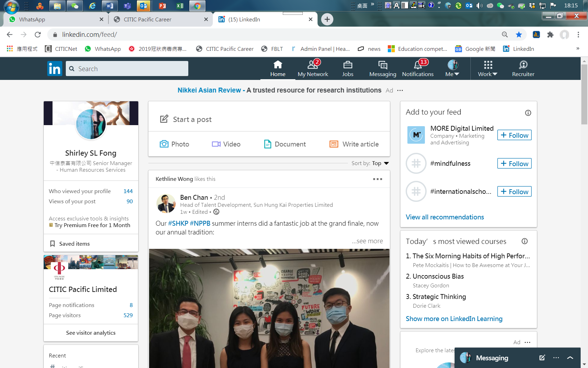The width and height of the screenshot is (588, 368).
Task: Open the Notifications bell icon
Action: point(418,65)
